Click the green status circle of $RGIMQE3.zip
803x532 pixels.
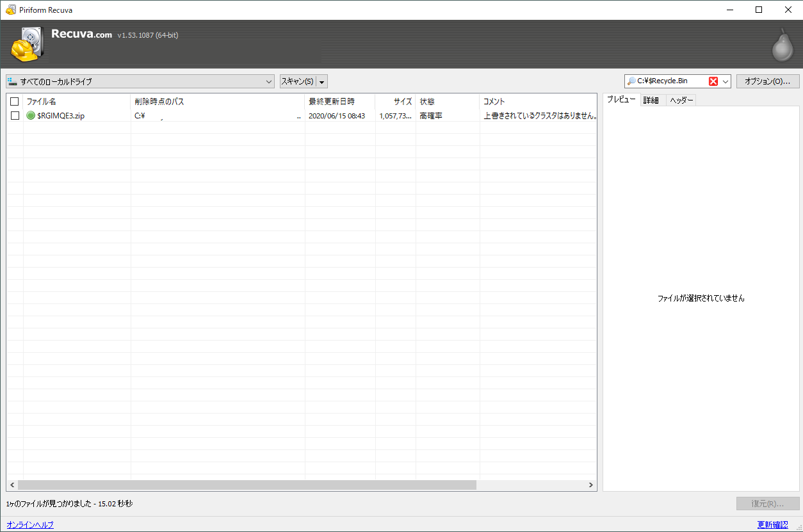coord(31,116)
